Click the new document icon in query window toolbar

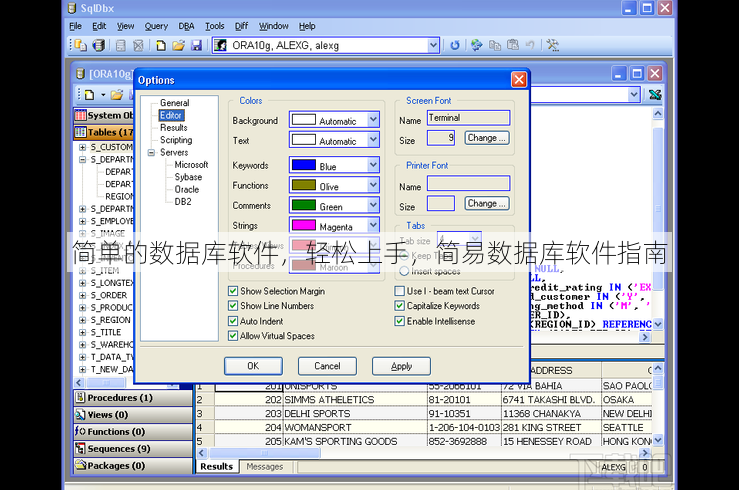(x=89, y=95)
